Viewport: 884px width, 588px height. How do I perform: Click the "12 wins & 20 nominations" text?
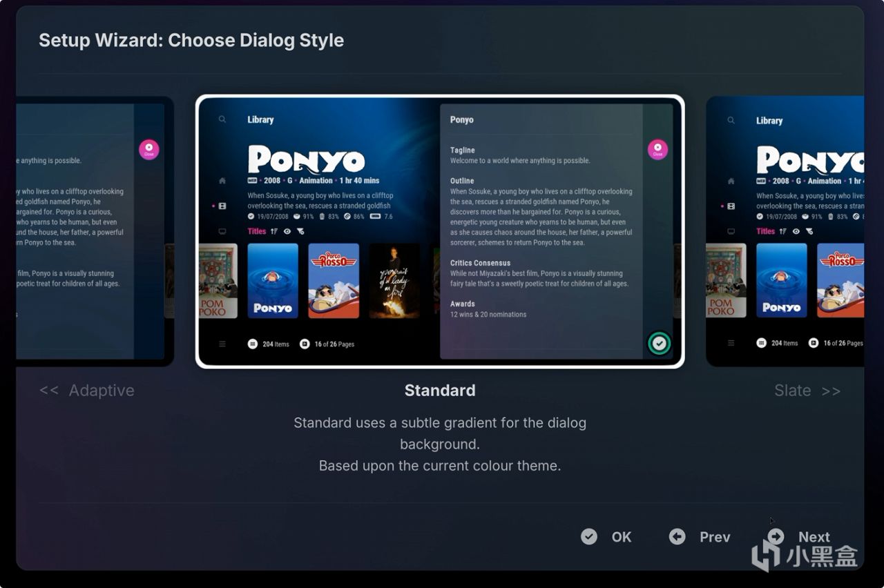tap(488, 315)
